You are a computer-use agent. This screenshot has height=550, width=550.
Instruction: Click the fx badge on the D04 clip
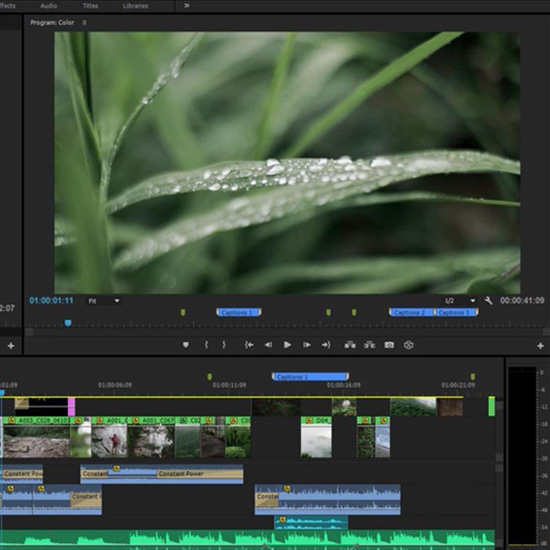309,420
